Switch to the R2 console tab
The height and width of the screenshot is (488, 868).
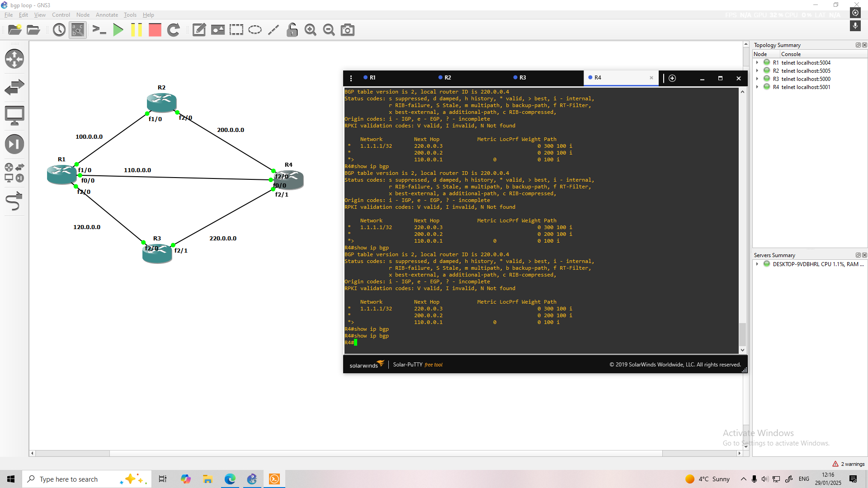tap(447, 78)
